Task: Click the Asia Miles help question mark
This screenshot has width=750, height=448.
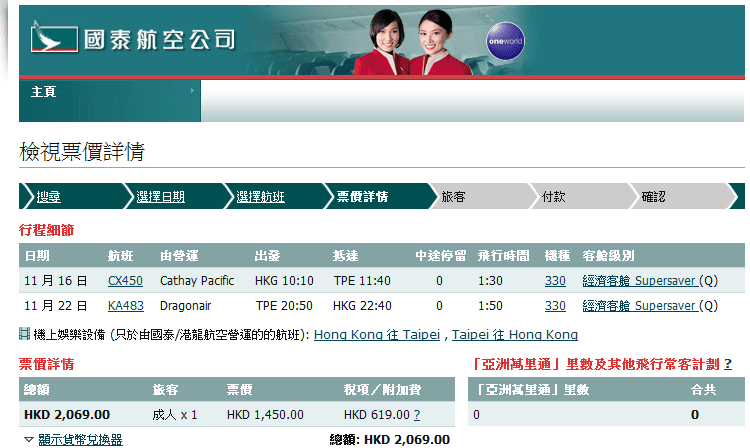Action: (x=727, y=364)
